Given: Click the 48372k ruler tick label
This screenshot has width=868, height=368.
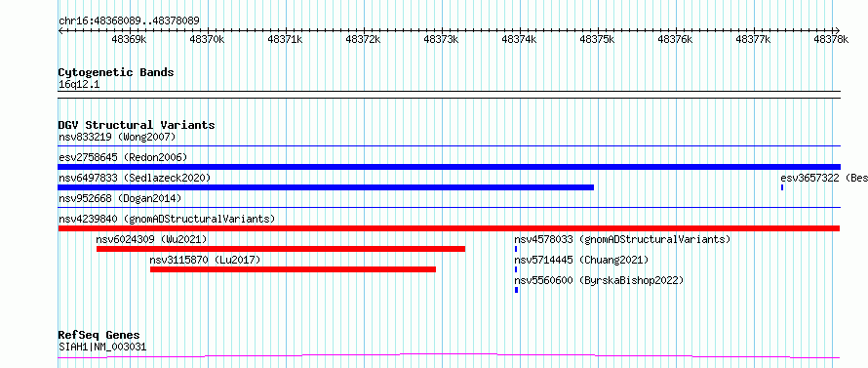Looking at the screenshot, I should click(x=363, y=39).
